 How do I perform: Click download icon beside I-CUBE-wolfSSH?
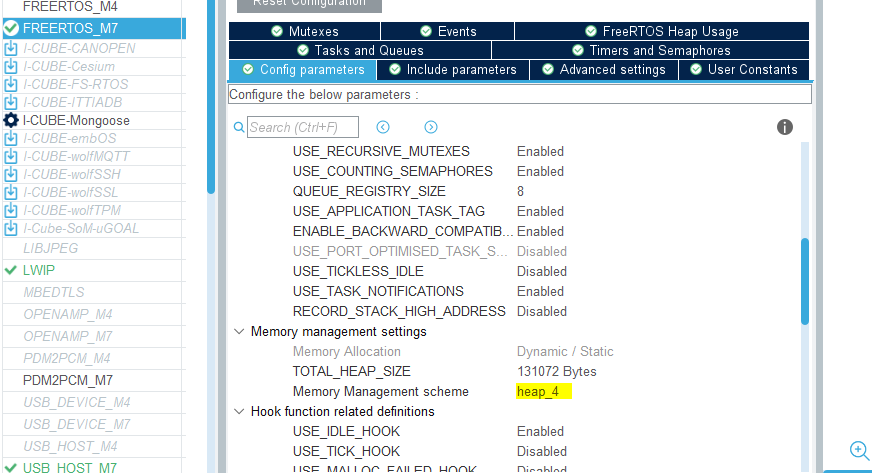(11, 174)
